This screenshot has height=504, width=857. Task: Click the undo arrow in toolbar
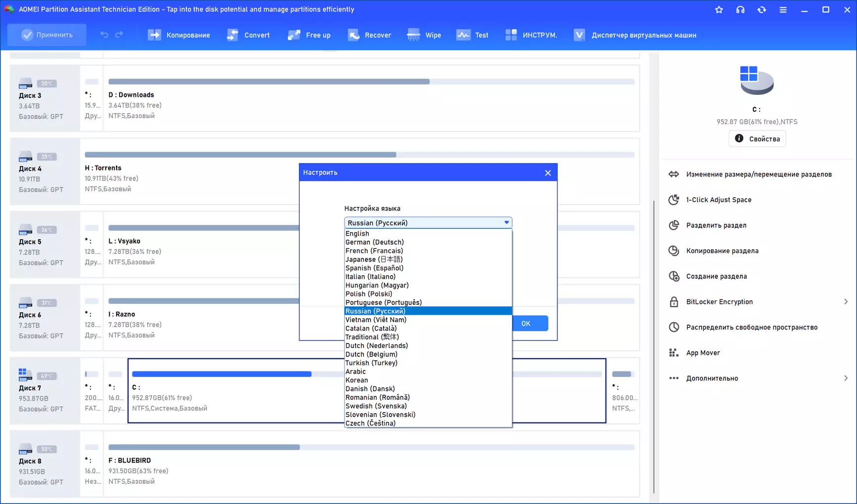[104, 35]
